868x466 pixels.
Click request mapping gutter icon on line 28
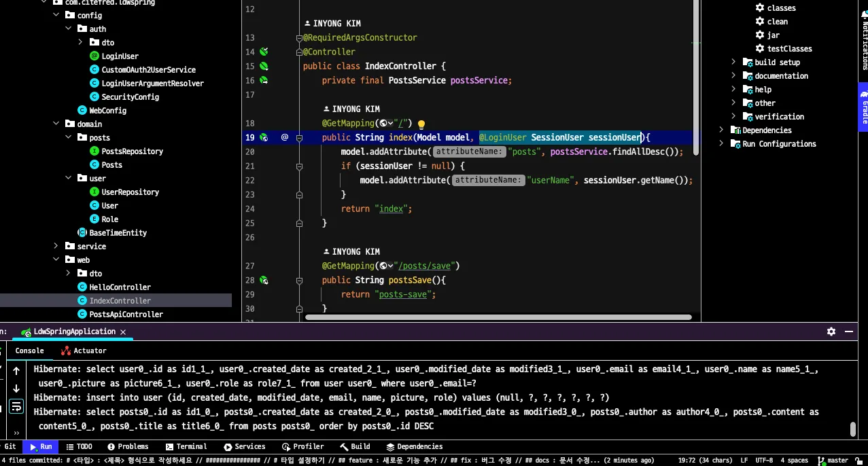(264, 280)
